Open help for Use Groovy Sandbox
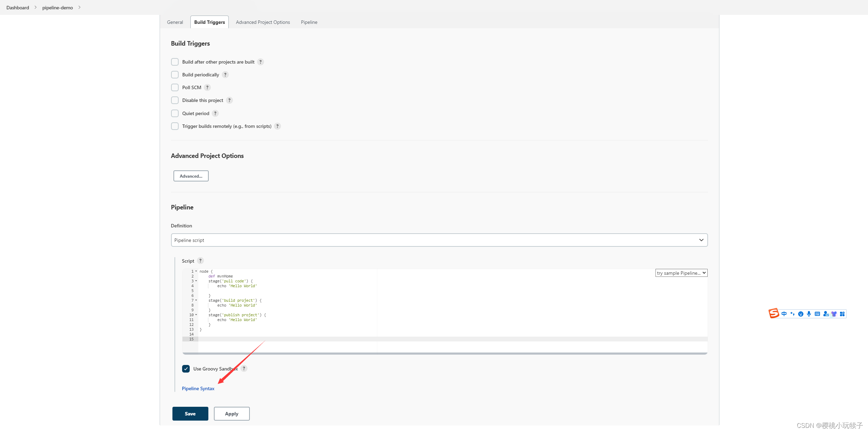 (244, 368)
